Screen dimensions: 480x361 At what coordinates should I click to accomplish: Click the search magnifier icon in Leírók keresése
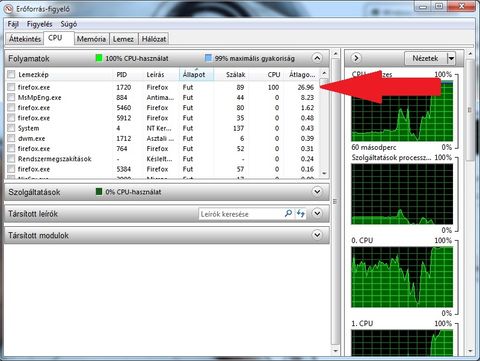[x=288, y=213]
